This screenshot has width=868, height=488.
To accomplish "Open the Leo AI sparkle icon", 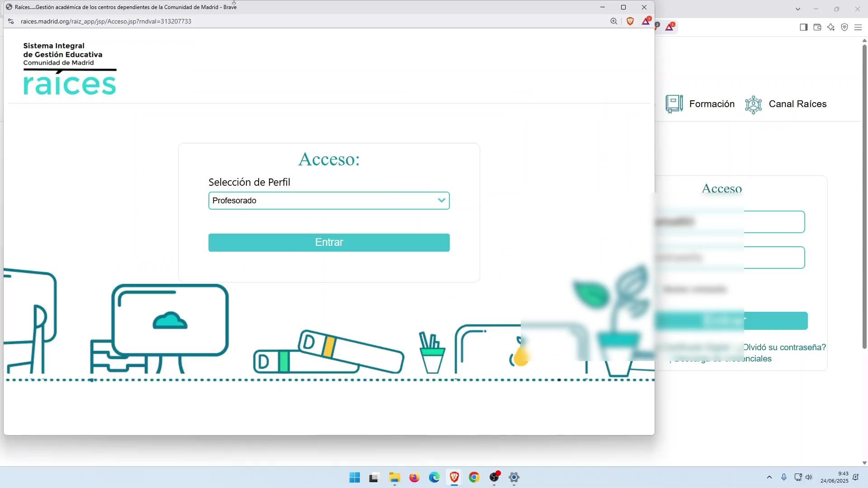I will tap(831, 27).
